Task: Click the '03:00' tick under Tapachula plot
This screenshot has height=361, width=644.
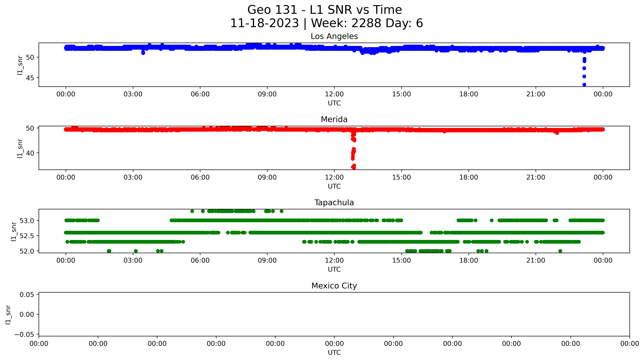Action: click(x=133, y=261)
